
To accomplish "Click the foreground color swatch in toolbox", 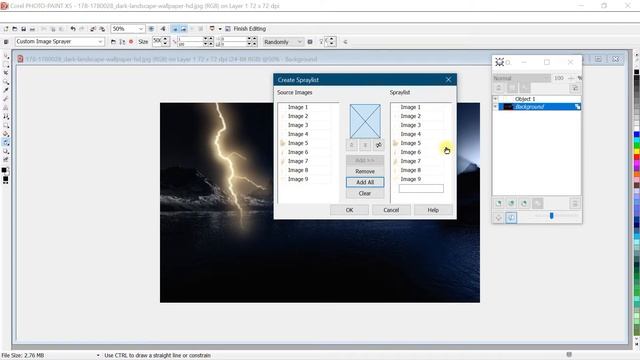I will [4, 170].
